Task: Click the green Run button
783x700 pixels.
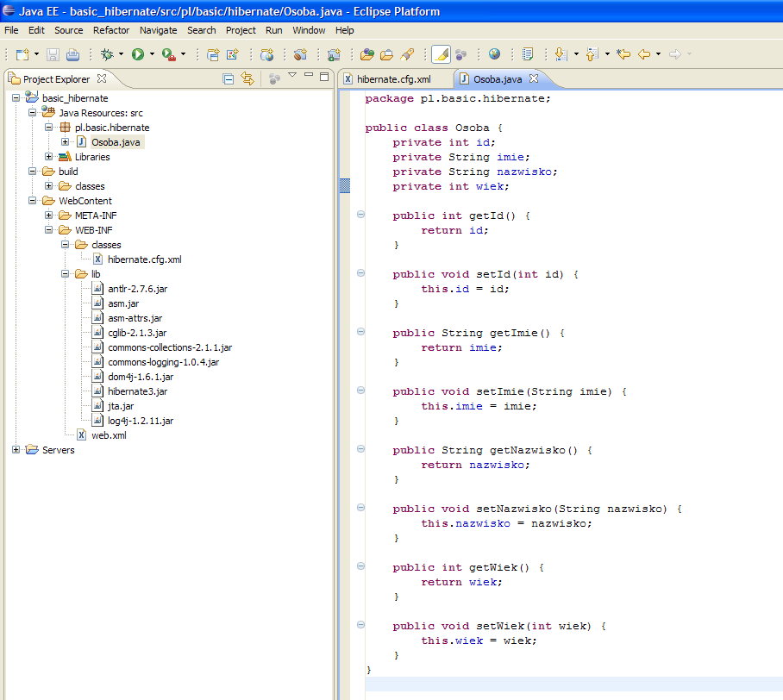Action: (138, 54)
